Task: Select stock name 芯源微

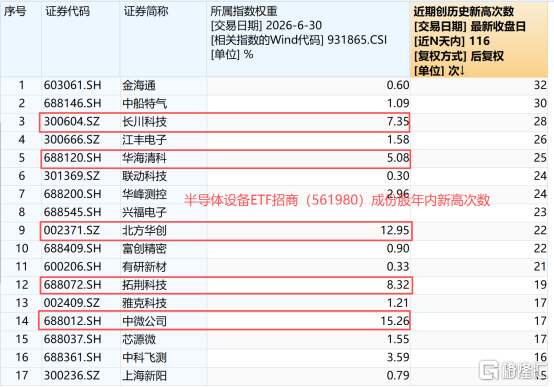Action: coord(139,340)
